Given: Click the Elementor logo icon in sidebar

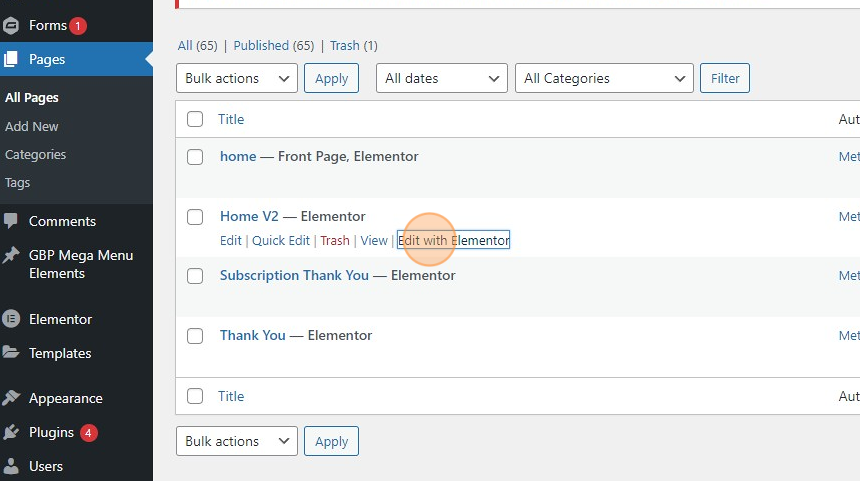Looking at the screenshot, I should click(x=11, y=319).
